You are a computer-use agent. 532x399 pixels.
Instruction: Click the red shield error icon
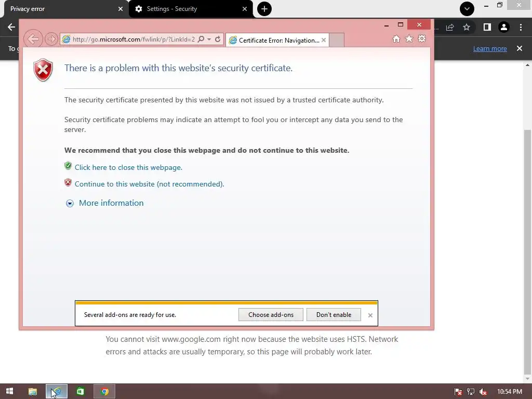coord(43,70)
